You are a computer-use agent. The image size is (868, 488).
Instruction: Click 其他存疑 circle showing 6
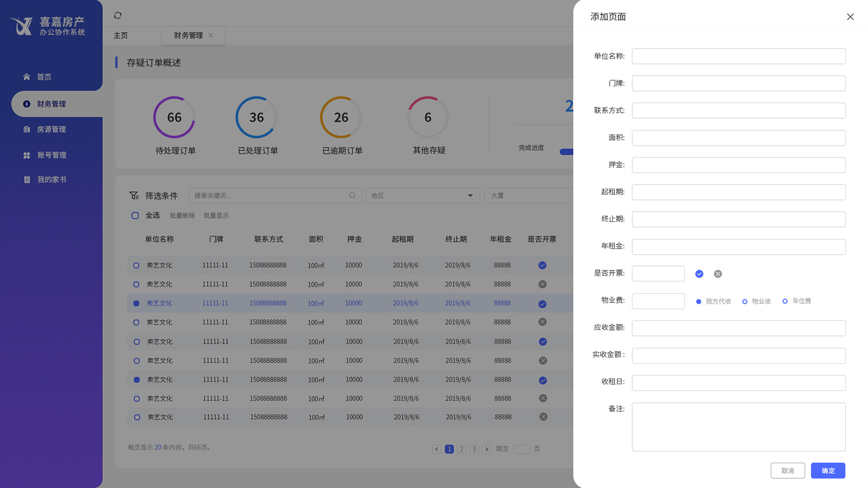point(428,117)
